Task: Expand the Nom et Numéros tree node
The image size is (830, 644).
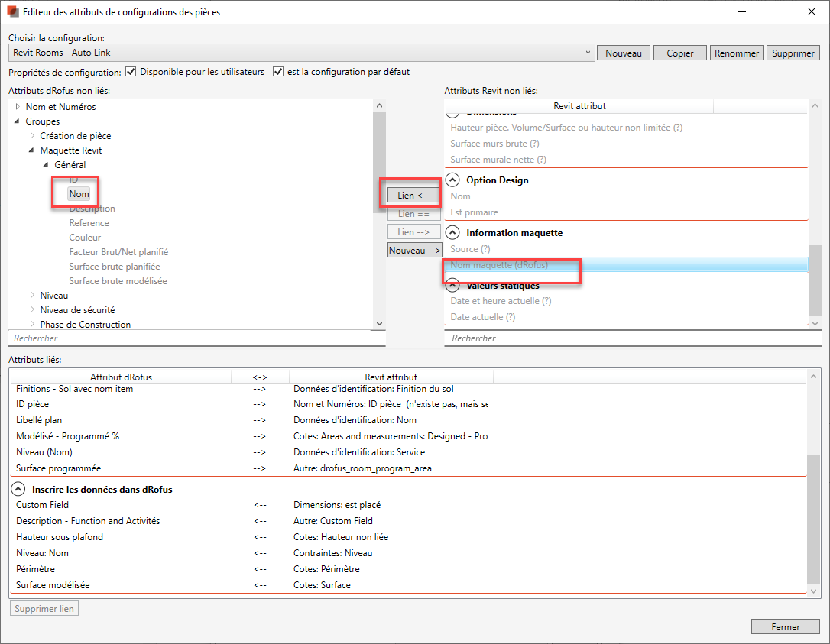Action: point(18,107)
